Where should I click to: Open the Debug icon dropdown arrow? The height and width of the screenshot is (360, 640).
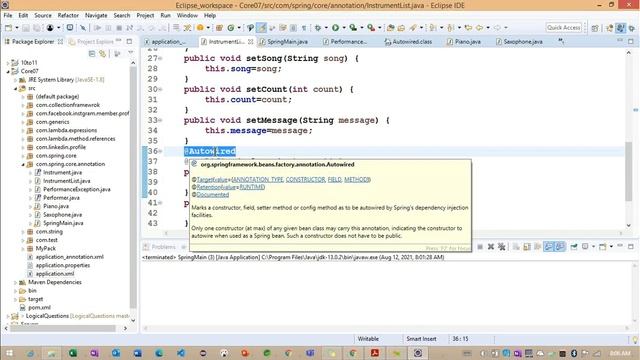pyautogui.click(x=326, y=28)
